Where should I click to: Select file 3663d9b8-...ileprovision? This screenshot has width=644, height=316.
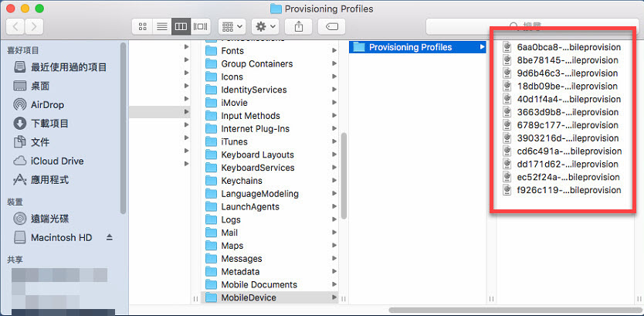coord(562,112)
